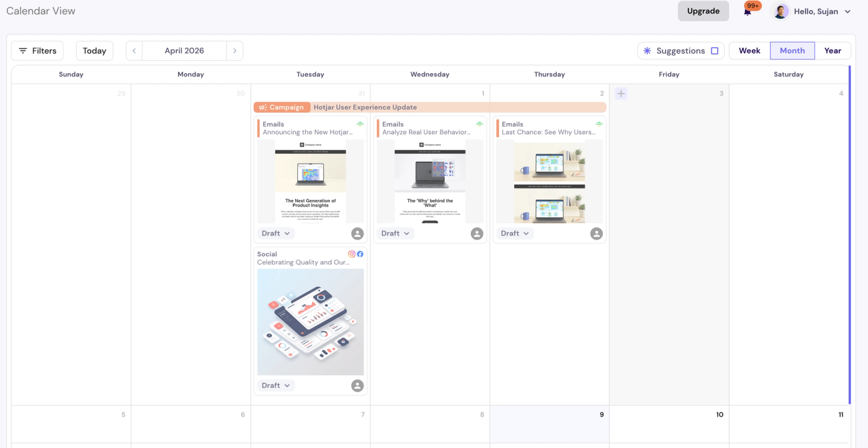Add item with plus on Friday 3
Image resolution: width=868 pixels, height=448 pixels.
[621, 93]
